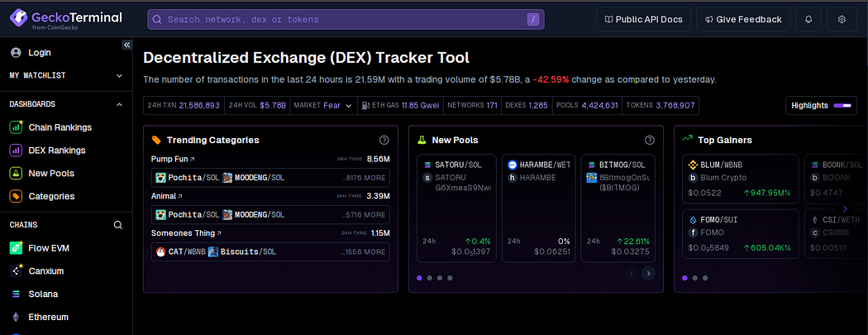This screenshot has width=868, height=335.
Task: Go to previous New Pools page arrow
Action: pos(631,273)
